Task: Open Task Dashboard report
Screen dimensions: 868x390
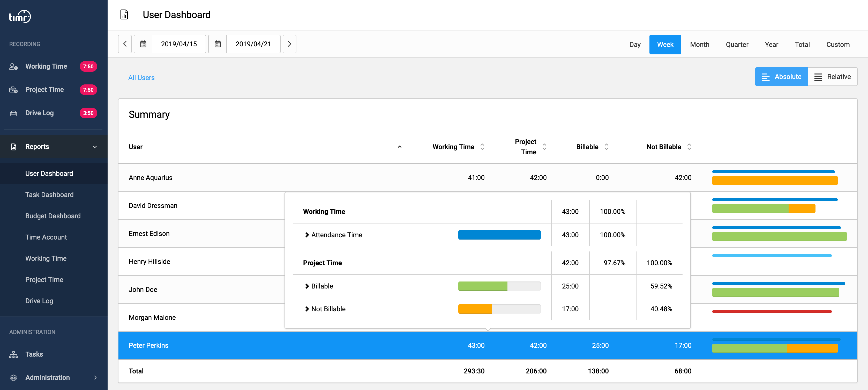Action: [50, 195]
